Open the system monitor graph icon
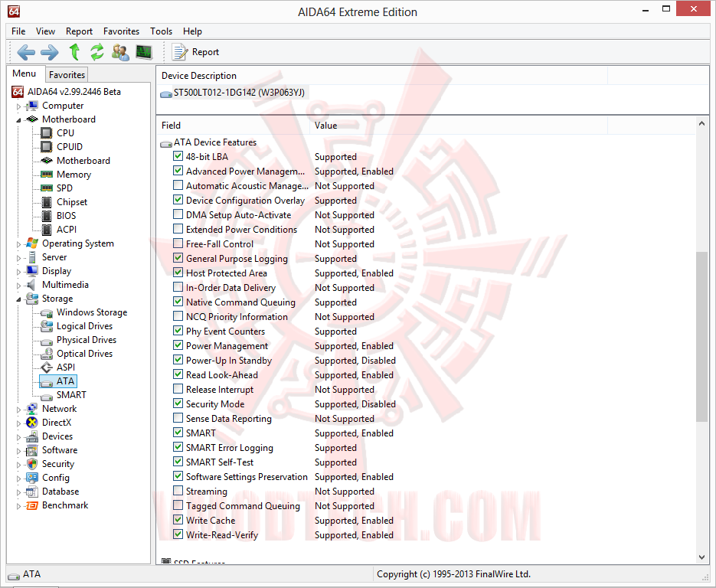 point(144,52)
